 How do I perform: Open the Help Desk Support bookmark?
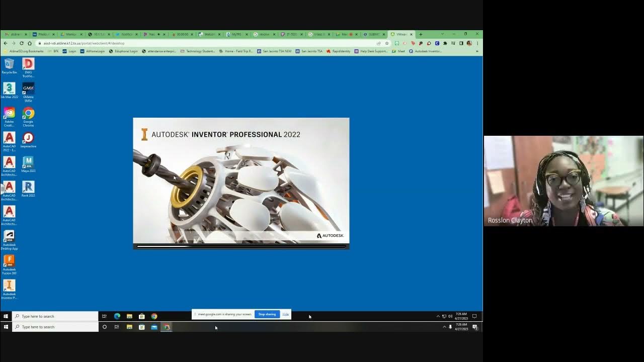(x=371, y=51)
